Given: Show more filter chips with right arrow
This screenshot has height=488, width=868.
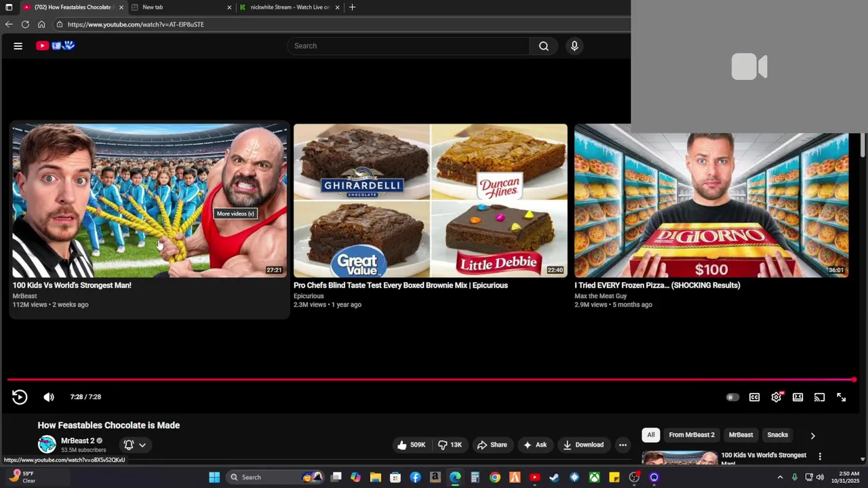Looking at the screenshot, I should click(812, 435).
